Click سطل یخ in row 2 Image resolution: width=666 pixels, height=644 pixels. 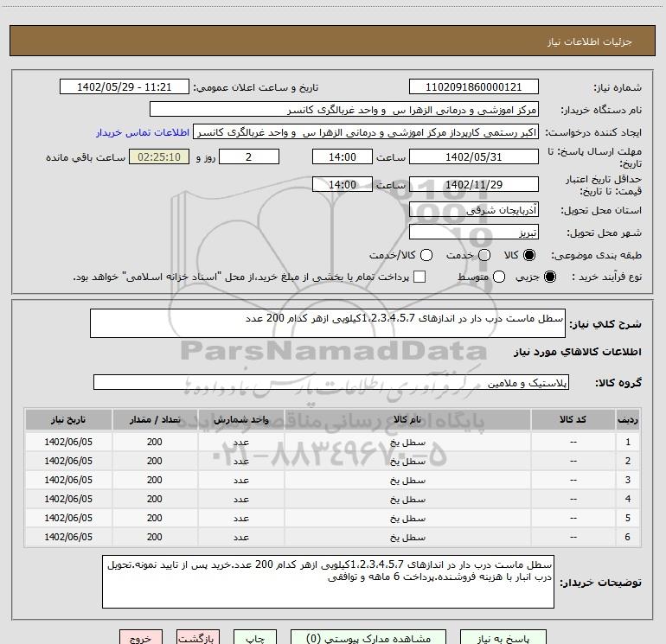click(x=407, y=461)
